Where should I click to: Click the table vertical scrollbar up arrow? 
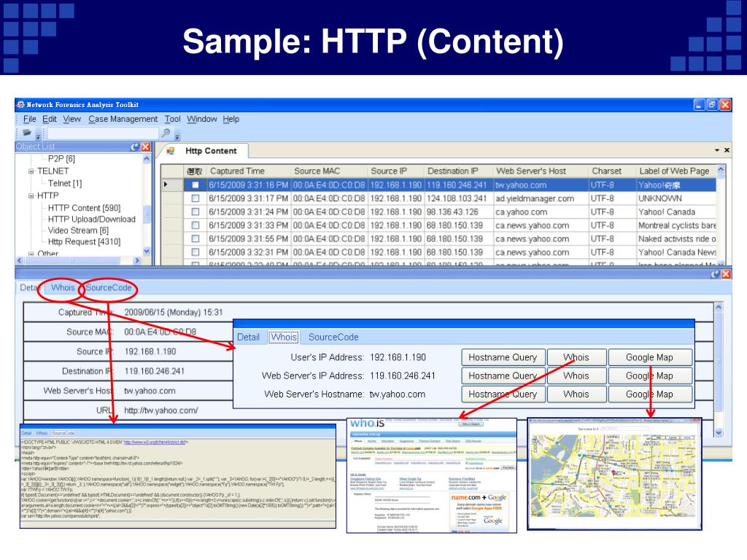[721, 169]
